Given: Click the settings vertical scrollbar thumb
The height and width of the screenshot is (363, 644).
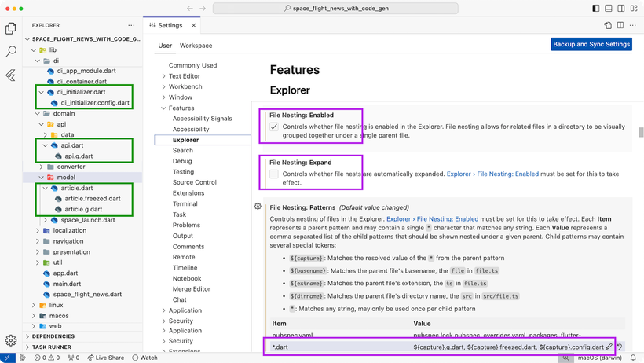Looking at the screenshot, I should [641, 132].
